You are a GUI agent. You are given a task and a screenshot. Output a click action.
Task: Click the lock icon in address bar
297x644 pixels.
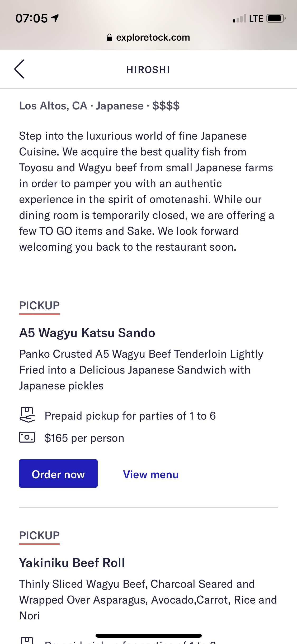pyautogui.click(x=109, y=38)
